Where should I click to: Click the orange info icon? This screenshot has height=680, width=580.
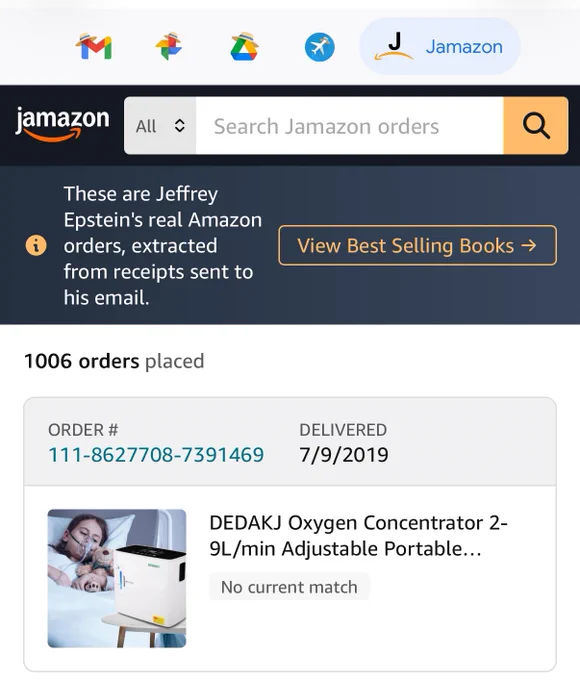(x=36, y=245)
